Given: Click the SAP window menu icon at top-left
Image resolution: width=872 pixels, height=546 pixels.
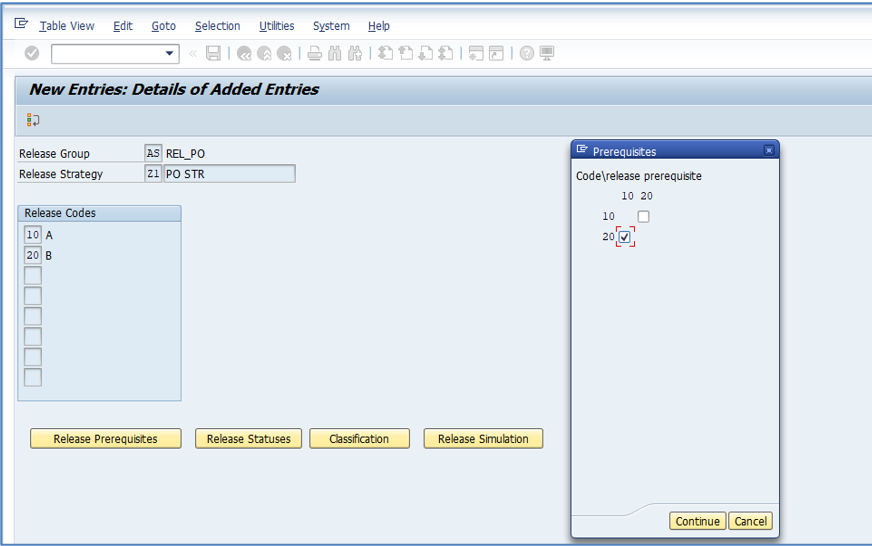Looking at the screenshot, I should point(21,23).
